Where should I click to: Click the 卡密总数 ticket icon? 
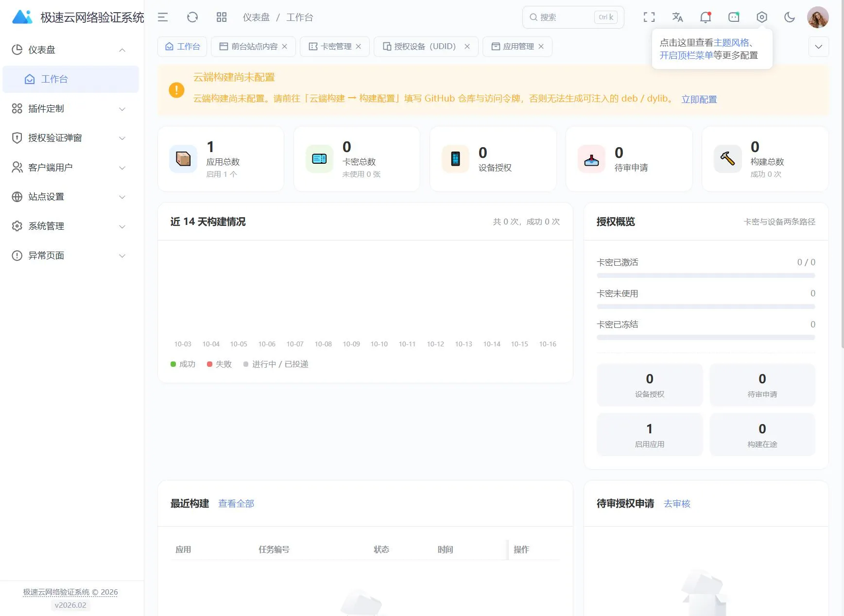pos(319,159)
